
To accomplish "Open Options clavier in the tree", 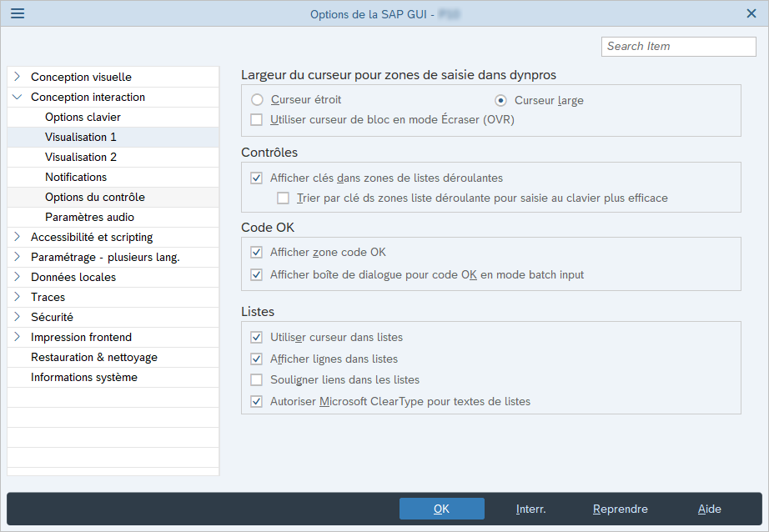I will 83,117.
